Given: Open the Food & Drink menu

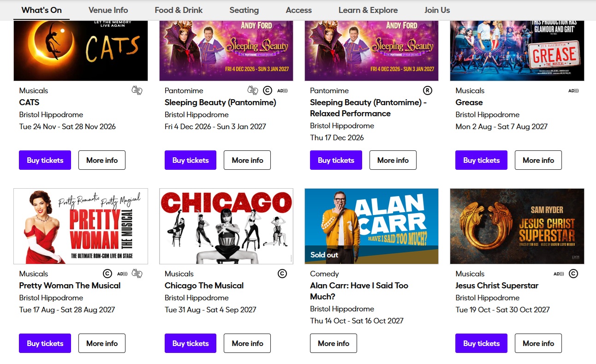Looking at the screenshot, I should coord(179,10).
